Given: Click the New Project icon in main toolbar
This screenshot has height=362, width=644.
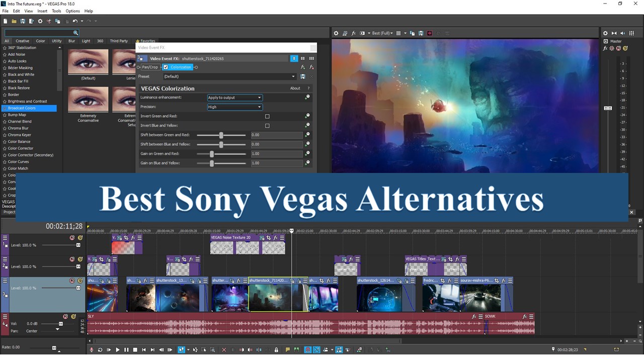Looking at the screenshot, I should click(5, 21).
